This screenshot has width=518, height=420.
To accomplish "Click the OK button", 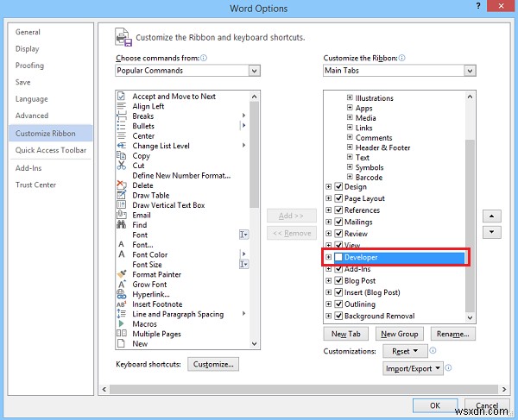I will click(435, 405).
